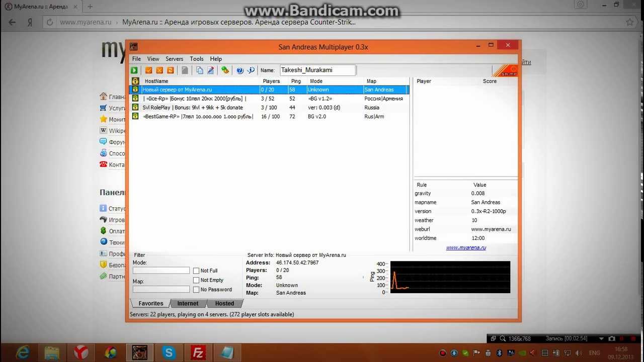Open Bandicam dropdown arrow menu
The width and height of the screenshot is (644, 362).
(601, 338)
